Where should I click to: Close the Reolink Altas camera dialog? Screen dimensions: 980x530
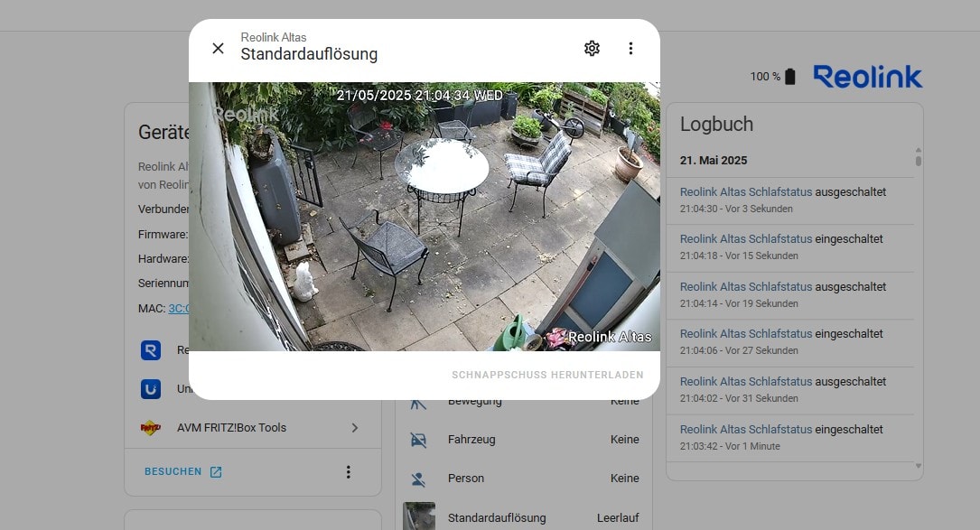(218, 48)
